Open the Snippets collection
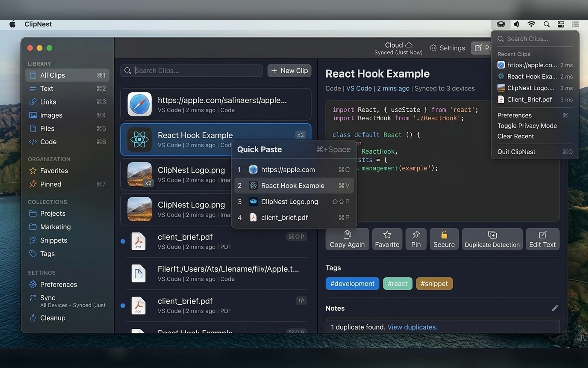Screen dimensions: 588x368 (x=67, y=240)
